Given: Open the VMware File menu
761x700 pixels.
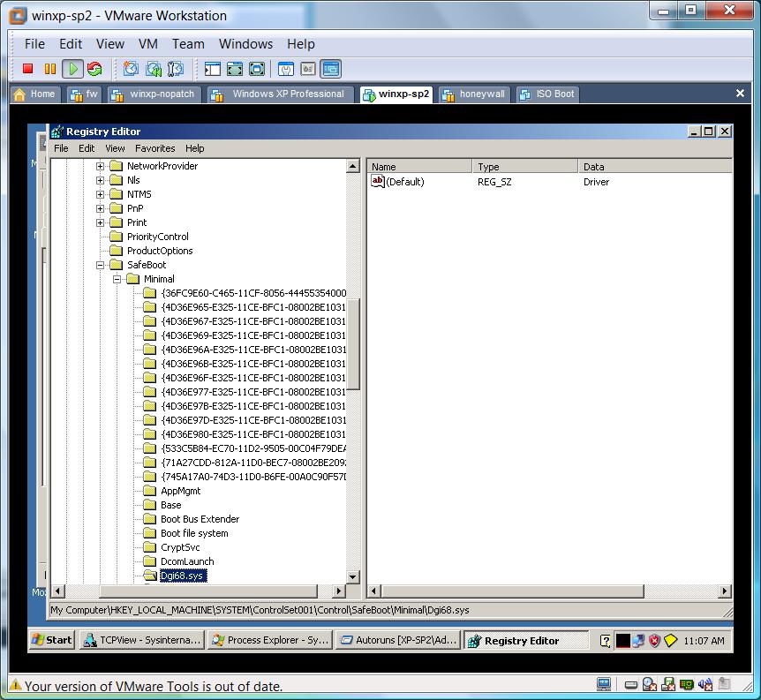Looking at the screenshot, I should coord(35,44).
